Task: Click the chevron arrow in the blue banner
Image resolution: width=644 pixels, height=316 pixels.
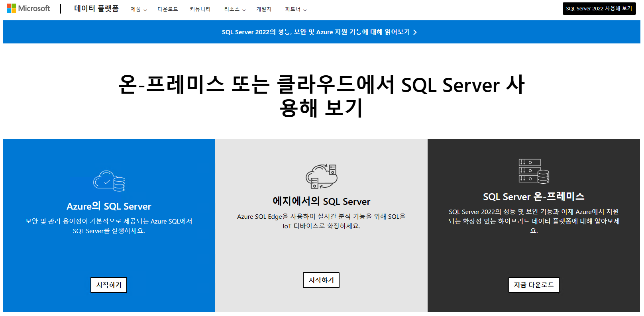Action: tap(415, 32)
